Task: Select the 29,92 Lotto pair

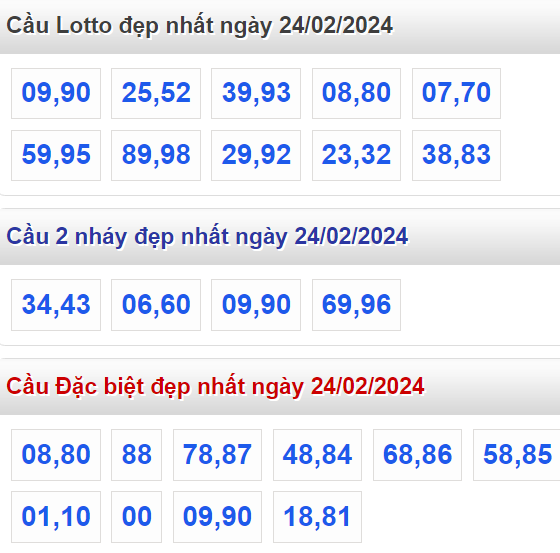Action: [256, 155]
